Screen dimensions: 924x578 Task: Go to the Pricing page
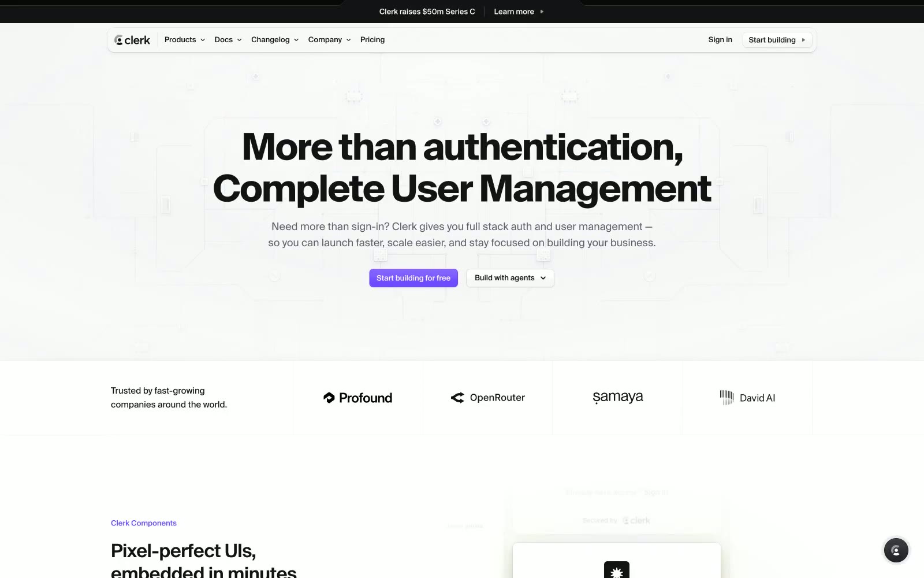pos(372,40)
